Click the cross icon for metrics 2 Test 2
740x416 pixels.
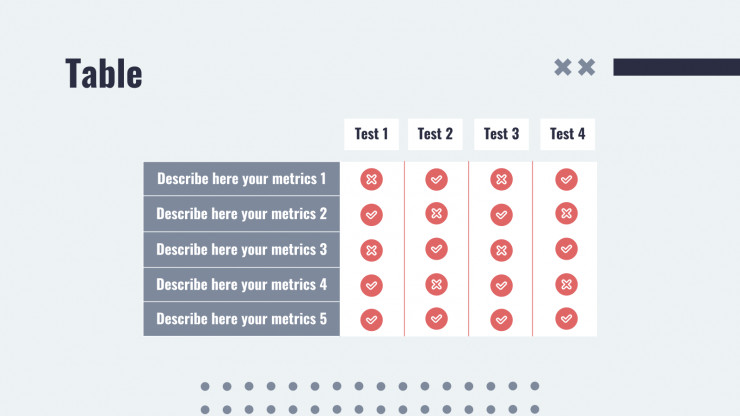coord(436,213)
